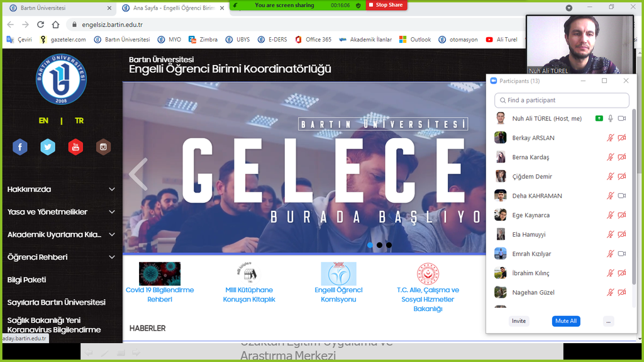Click the previous slide arrow on banner
Viewport: 644px width, 362px height.
point(138,174)
